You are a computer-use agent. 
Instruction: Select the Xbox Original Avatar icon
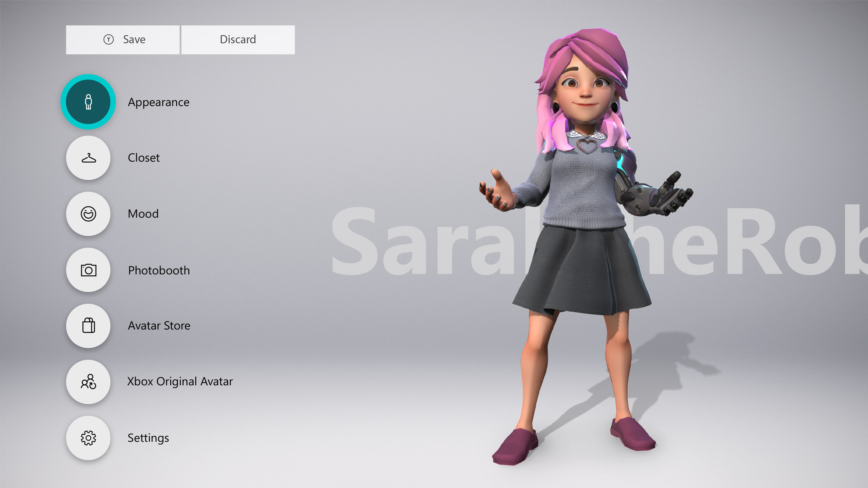[x=88, y=382]
